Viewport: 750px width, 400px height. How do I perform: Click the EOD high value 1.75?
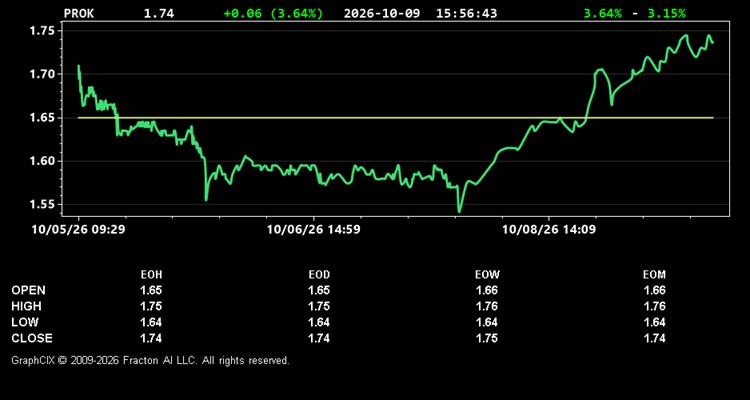(319, 306)
